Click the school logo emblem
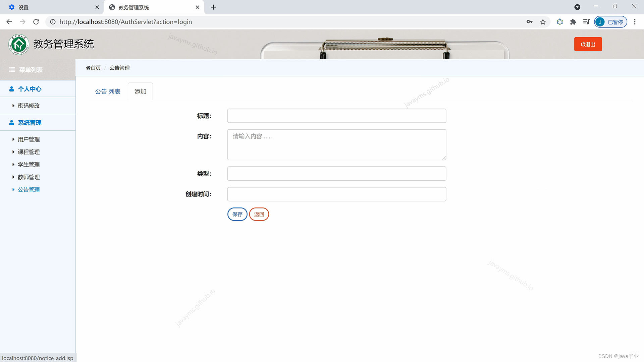Screen dimensions: 644x362 [19, 44]
